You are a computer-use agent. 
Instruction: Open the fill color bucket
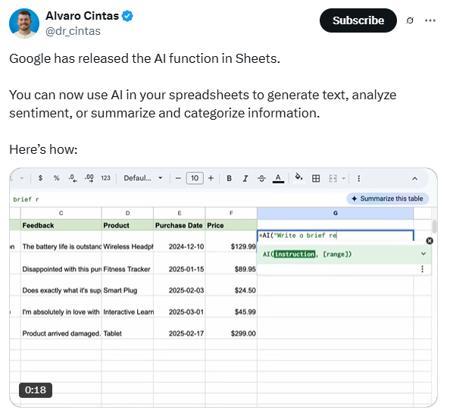[299, 177]
